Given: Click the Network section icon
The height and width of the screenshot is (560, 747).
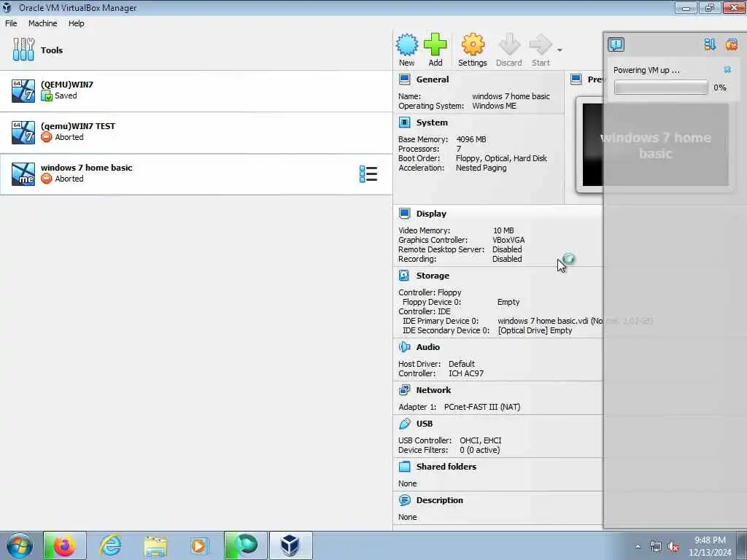Looking at the screenshot, I should (x=404, y=390).
